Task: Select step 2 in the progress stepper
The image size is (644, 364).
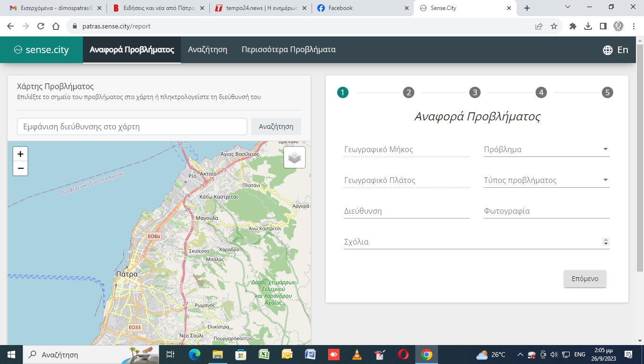Action: [409, 92]
